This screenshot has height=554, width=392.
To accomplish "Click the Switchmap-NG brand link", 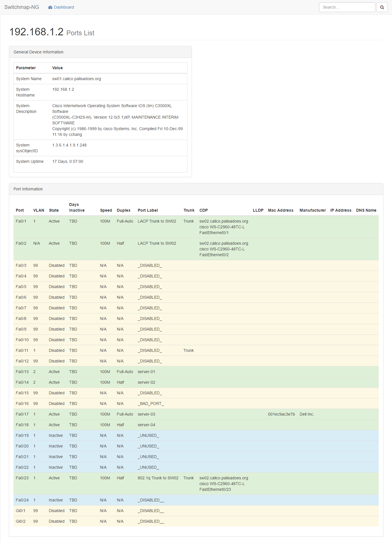I will [x=22, y=7].
